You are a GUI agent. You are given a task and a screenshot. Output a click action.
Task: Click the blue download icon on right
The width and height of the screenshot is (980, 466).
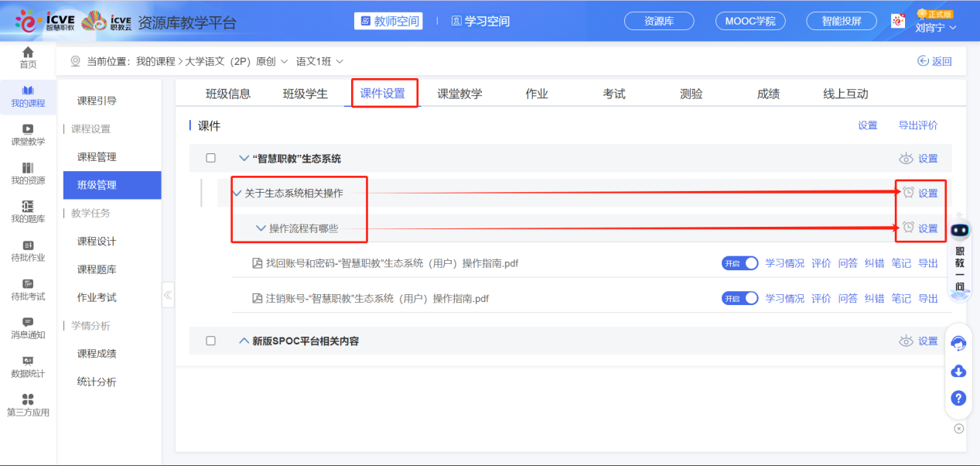[x=958, y=371]
